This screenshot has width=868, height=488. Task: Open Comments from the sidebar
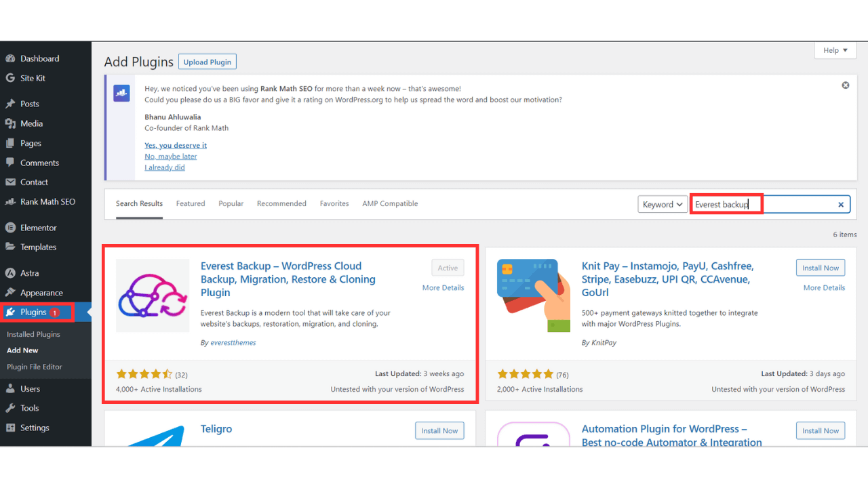click(39, 163)
